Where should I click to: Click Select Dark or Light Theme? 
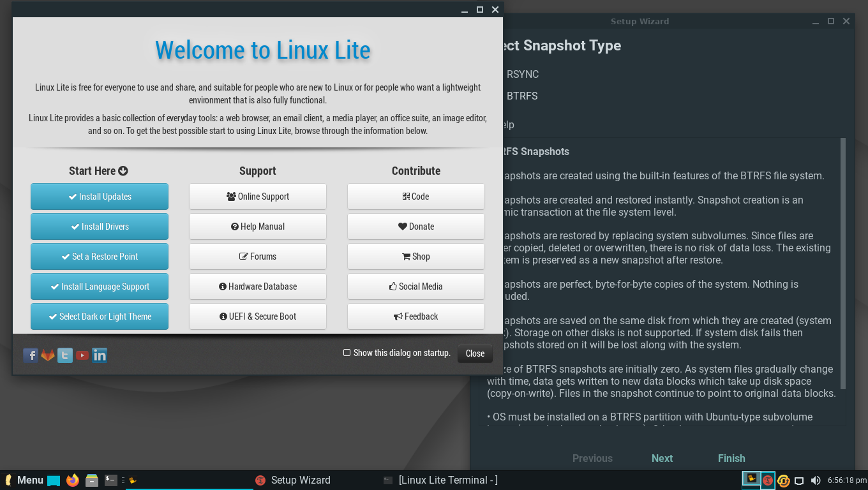click(x=100, y=316)
